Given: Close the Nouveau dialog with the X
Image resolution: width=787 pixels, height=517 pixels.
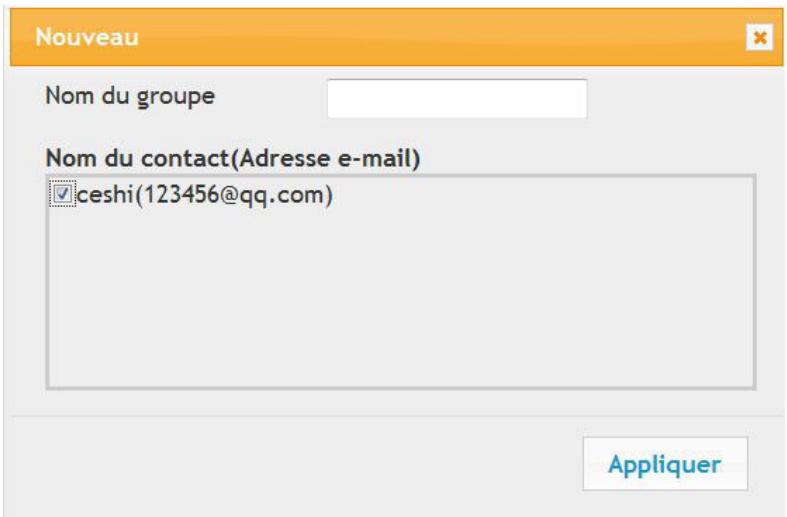Looking at the screenshot, I should point(760,38).
